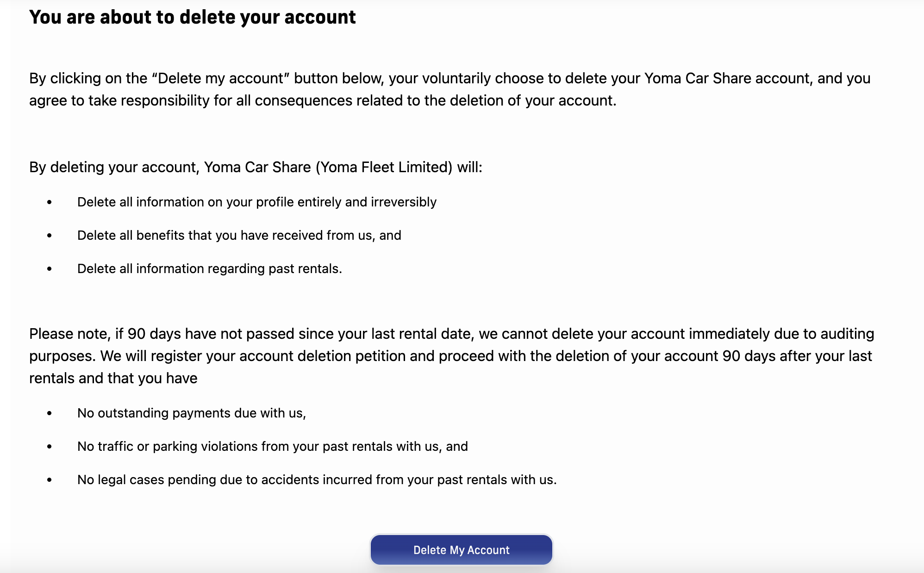Click bullet dot before 'Delete all information regarding past rentals'
The height and width of the screenshot is (573, 924).
[x=50, y=269]
